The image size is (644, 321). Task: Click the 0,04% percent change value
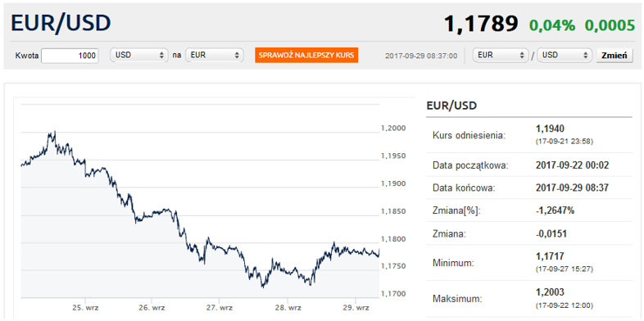point(552,25)
